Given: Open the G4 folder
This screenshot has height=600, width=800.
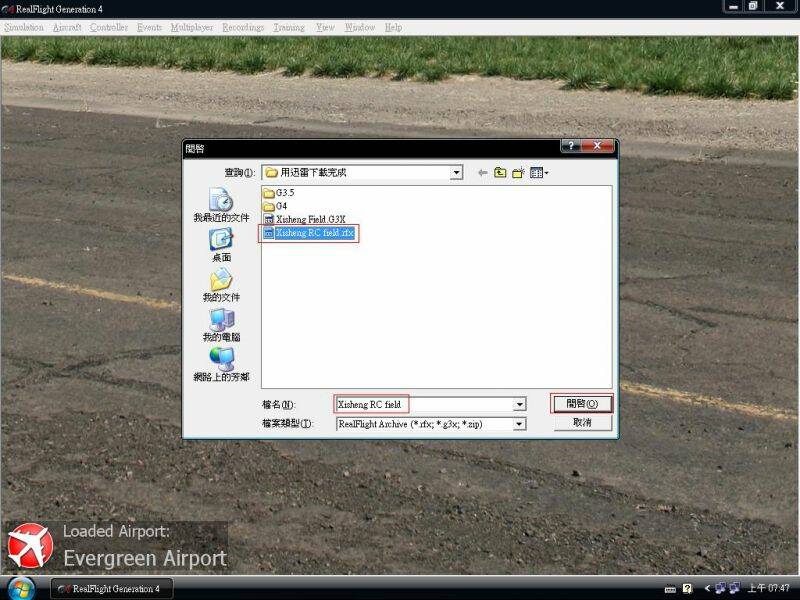Looking at the screenshot, I should pos(275,206).
